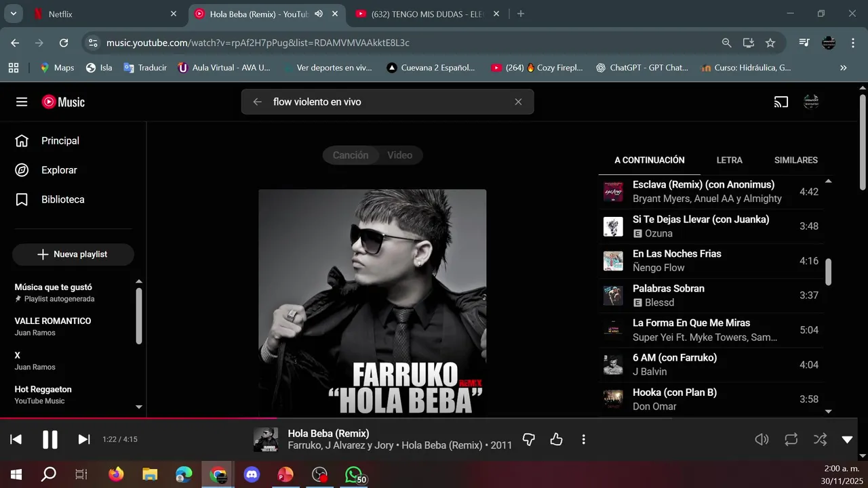Switch to TENGO MIS DUDAS YouTube tab

pyautogui.click(x=427, y=14)
